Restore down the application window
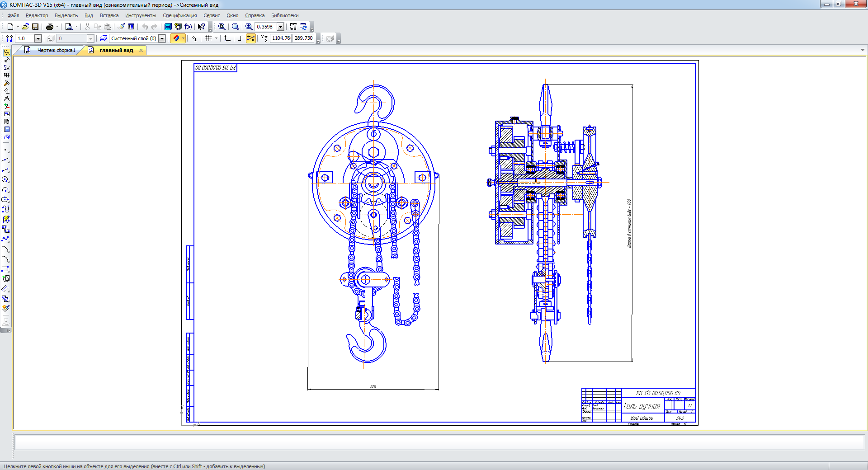The width and height of the screenshot is (868, 470). (x=838, y=4)
